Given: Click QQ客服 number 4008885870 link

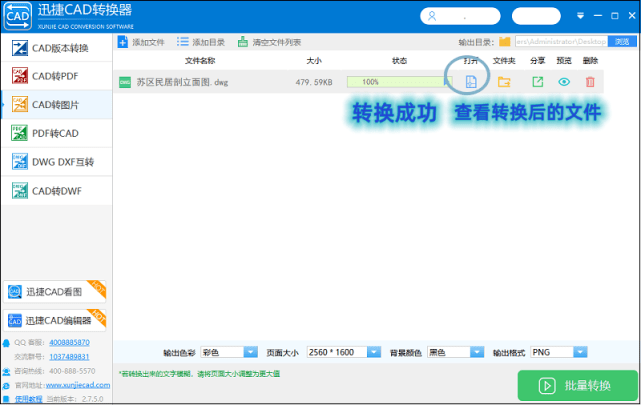Looking at the screenshot, I should [69, 342].
